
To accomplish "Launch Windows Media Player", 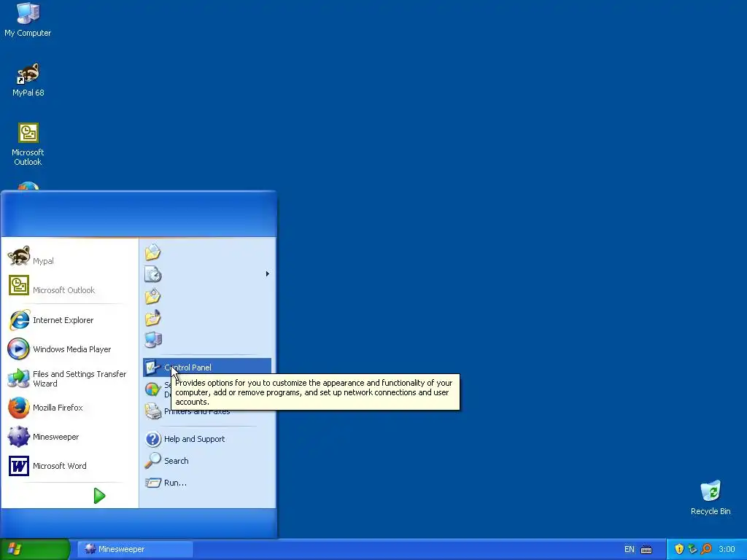I will (69, 349).
